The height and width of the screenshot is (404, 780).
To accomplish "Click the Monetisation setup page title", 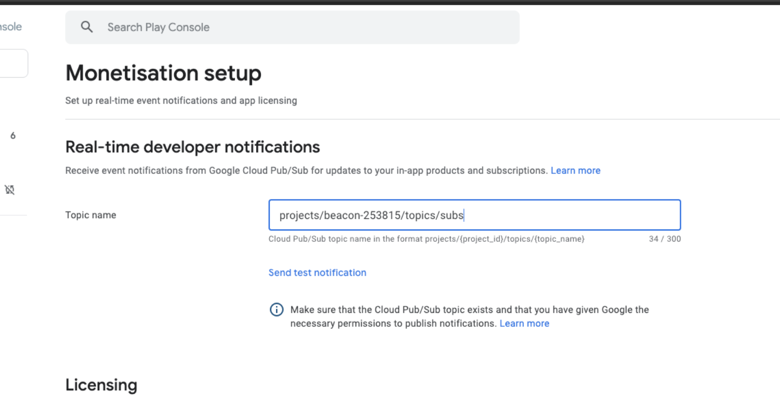I will pyautogui.click(x=163, y=73).
